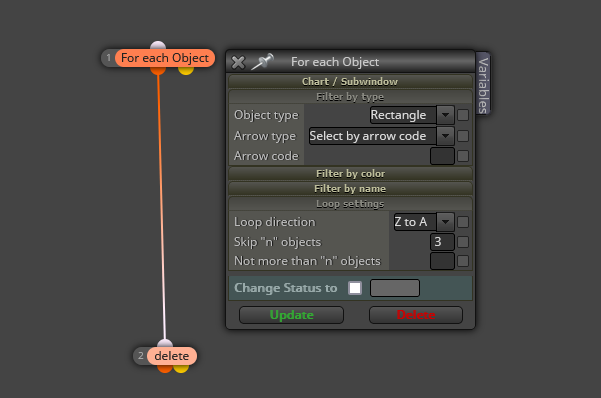Tick the Not more than "n" objects checkbox

tap(463, 261)
